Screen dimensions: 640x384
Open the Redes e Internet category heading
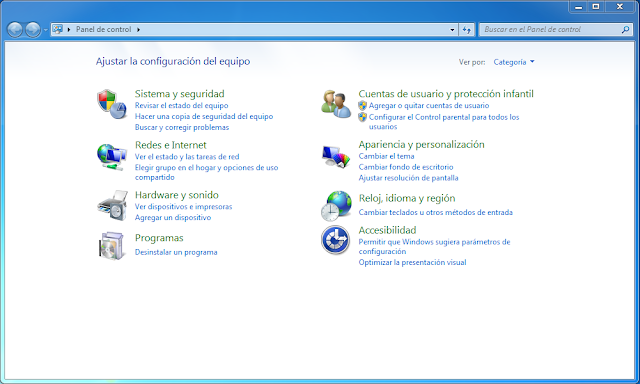tap(171, 145)
